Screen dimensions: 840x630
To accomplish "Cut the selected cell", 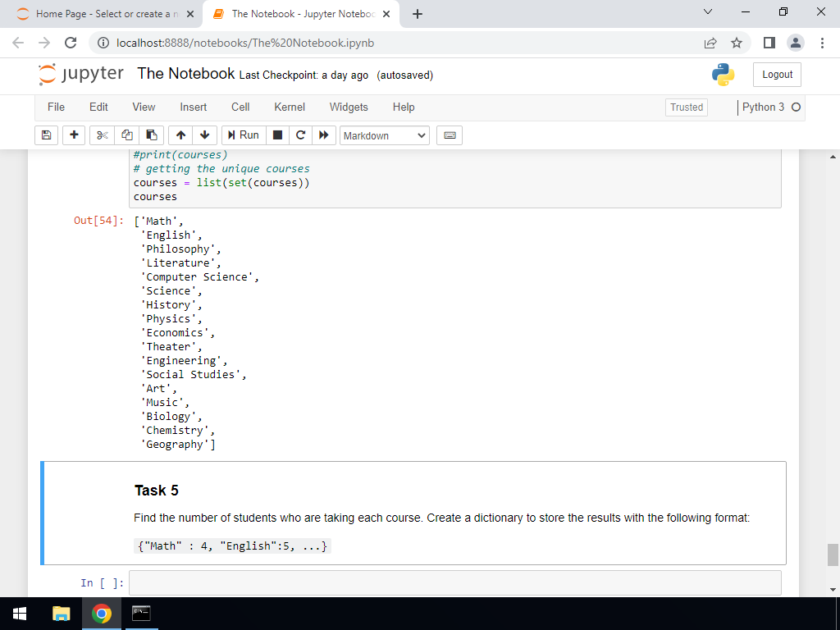I will pos(100,135).
